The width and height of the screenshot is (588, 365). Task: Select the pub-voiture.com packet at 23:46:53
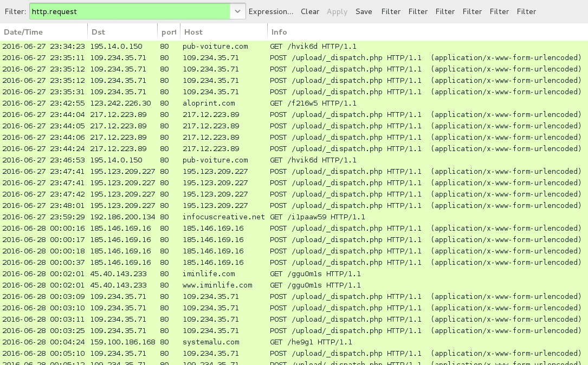pyautogui.click(x=293, y=160)
